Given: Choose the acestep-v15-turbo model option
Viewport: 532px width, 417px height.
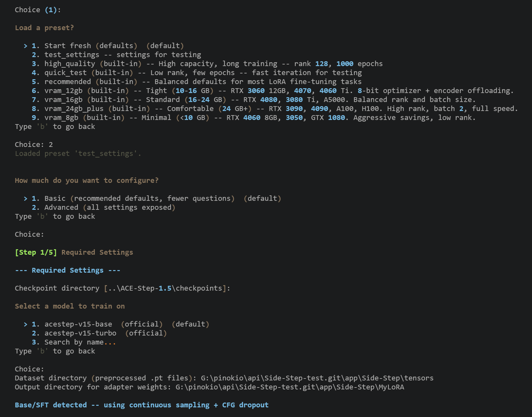Looking at the screenshot, I should 99,333.
